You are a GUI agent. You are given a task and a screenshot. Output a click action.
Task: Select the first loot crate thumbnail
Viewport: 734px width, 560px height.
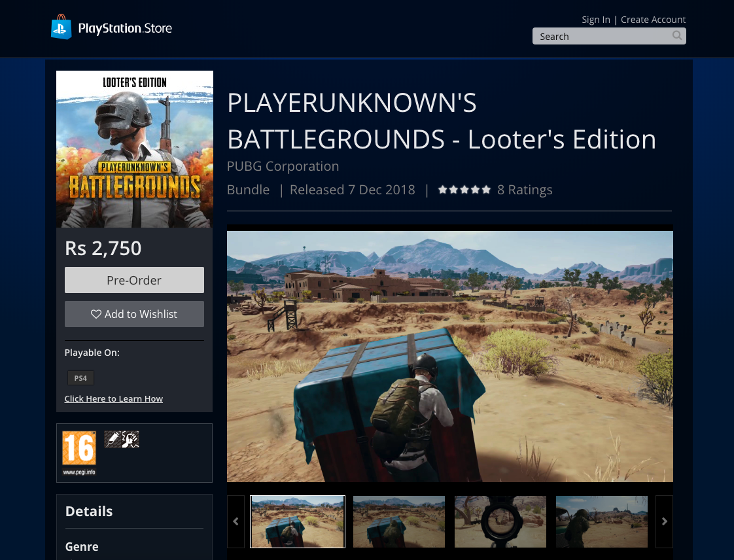tap(298, 521)
